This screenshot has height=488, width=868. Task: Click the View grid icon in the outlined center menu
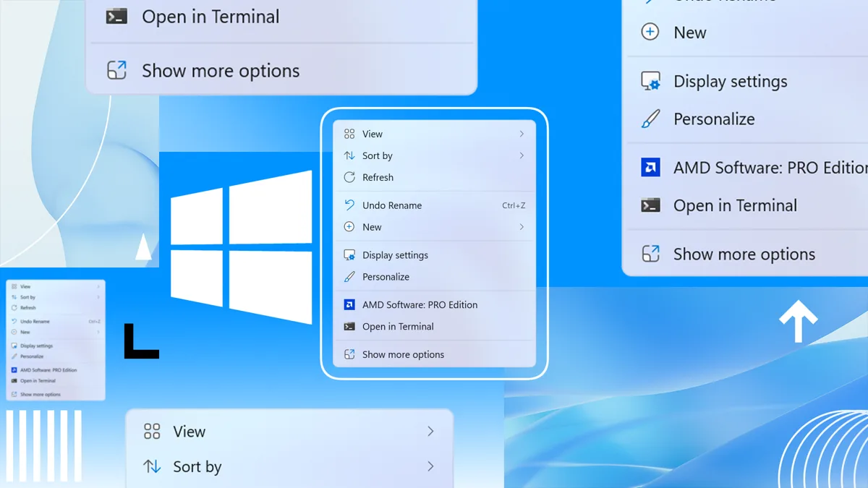pyautogui.click(x=349, y=134)
